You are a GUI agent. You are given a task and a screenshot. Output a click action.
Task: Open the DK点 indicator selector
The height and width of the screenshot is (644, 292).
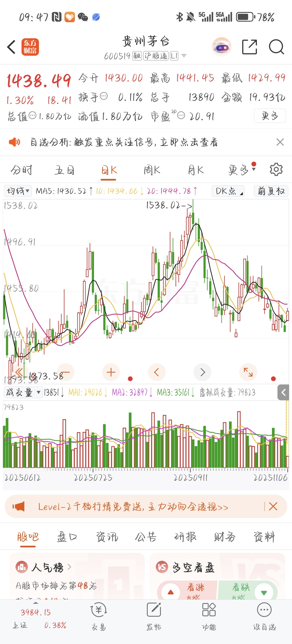(228, 191)
